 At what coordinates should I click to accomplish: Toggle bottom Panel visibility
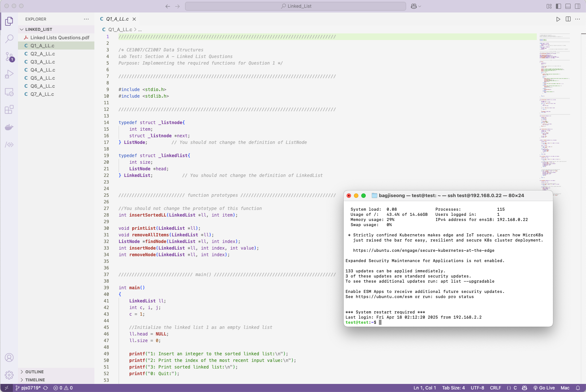click(568, 6)
